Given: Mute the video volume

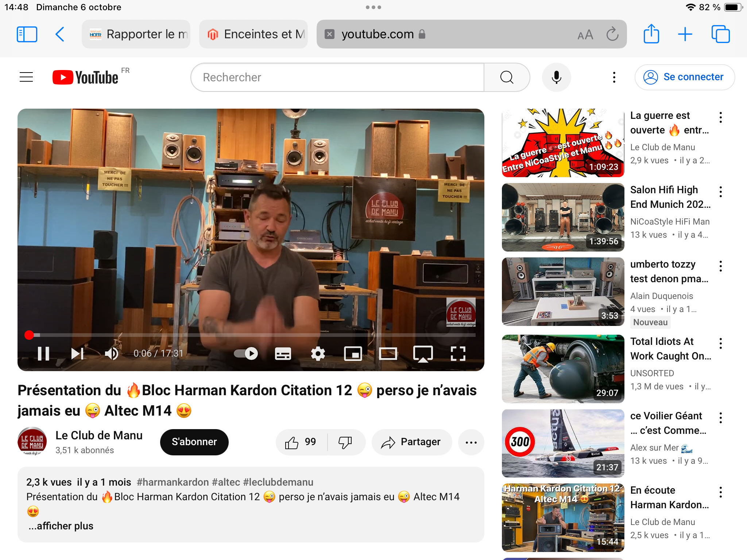Looking at the screenshot, I should pos(111,353).
